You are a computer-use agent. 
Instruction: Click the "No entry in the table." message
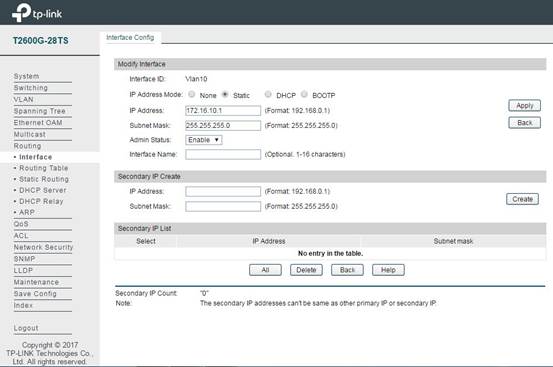coord(330,253)
